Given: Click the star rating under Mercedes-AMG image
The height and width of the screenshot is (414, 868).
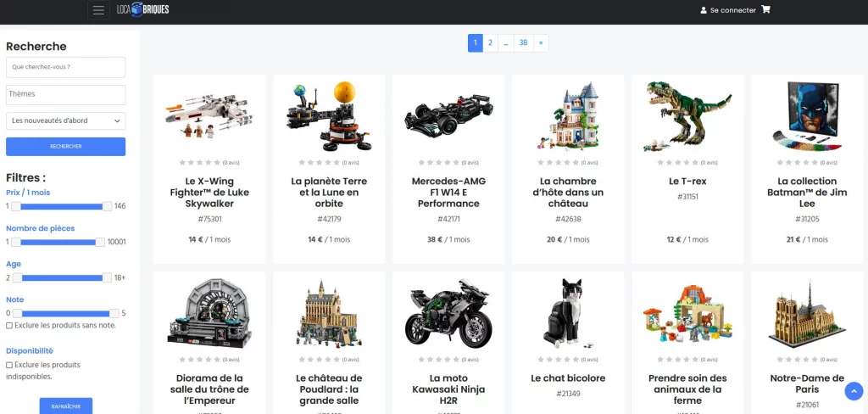Looking at the screenshot, I should [439, 162].
